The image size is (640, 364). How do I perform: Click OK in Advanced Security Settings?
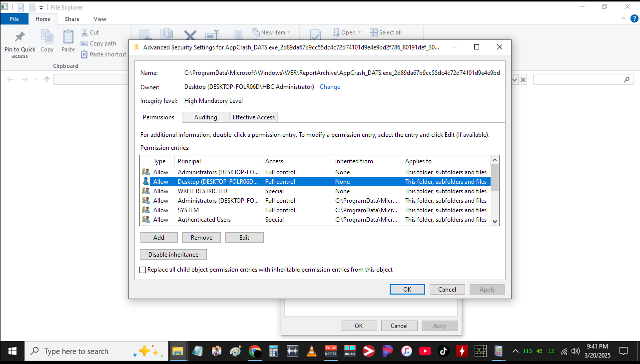(407, 290)
